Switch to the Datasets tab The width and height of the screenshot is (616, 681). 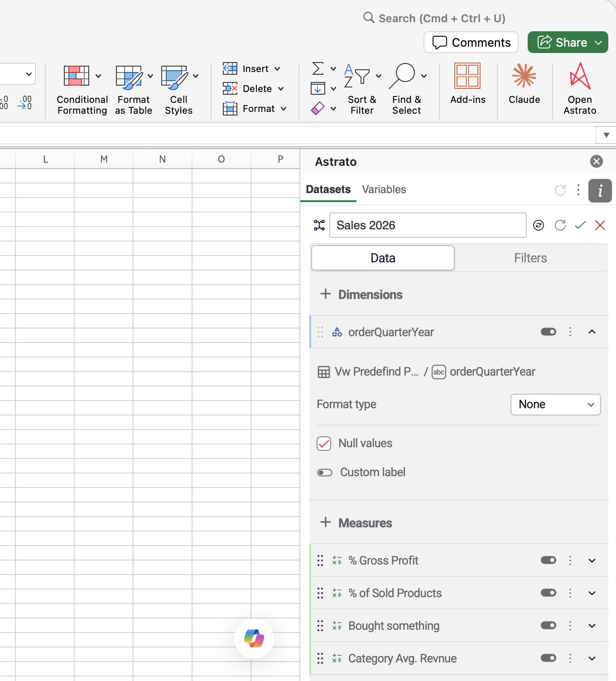(328, 189)
